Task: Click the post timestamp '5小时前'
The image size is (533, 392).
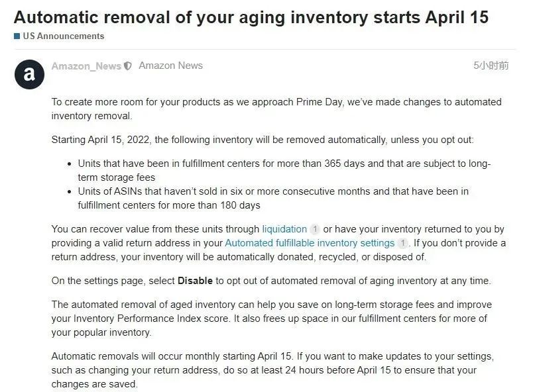Action: (491, 66)
